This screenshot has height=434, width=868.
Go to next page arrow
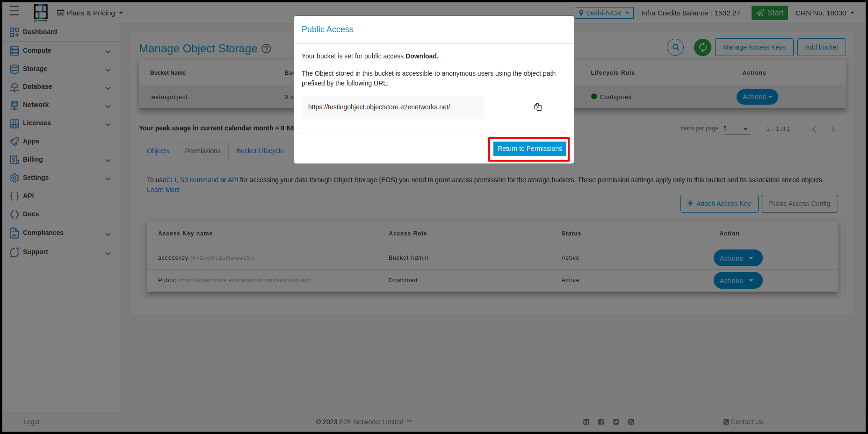point(832,129)
